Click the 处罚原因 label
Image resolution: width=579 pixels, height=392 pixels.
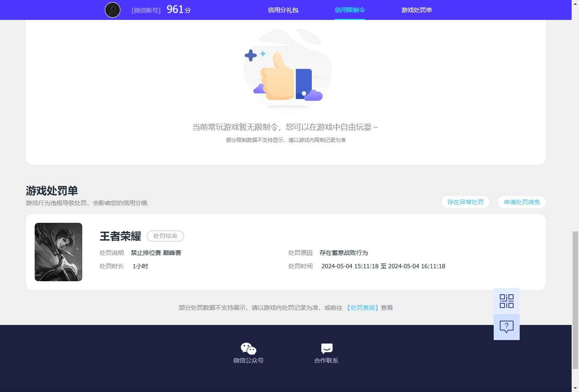click(301, 253)
